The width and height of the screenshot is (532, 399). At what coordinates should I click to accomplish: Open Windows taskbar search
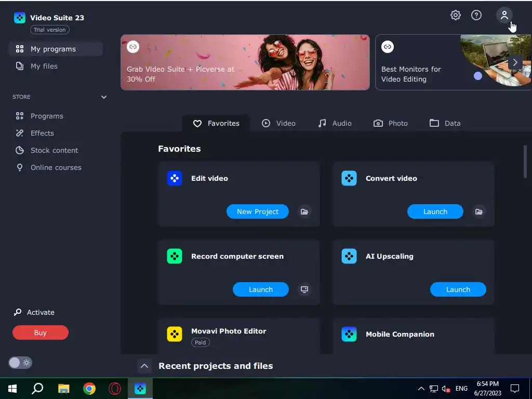click(x=37, y=389)
